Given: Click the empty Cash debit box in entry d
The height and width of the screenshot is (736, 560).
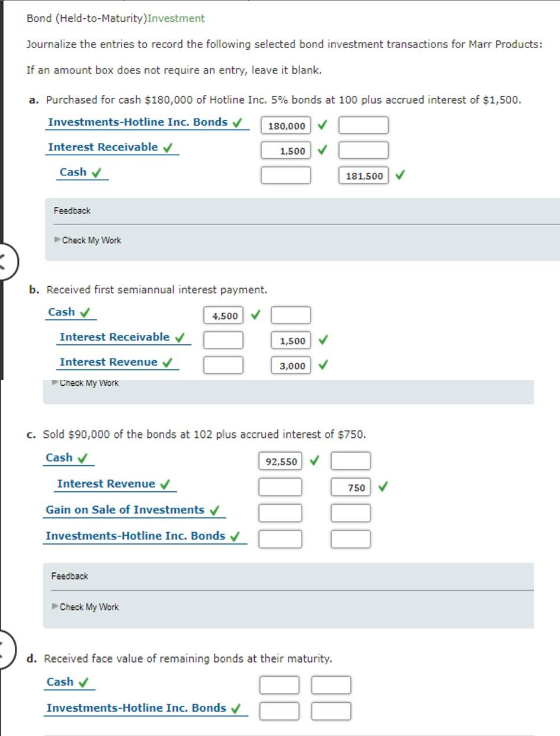Looking at the screenshot, I should coord(279,684).
